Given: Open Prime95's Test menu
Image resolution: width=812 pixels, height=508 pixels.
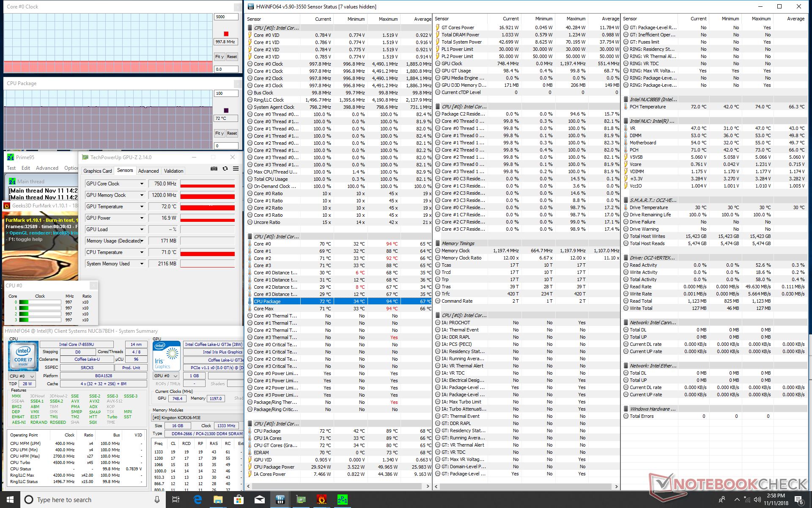Looking at the screenshot, I should click(11, 168).
